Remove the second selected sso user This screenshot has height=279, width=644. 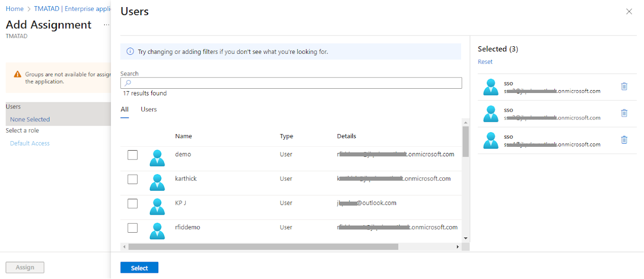624,113
